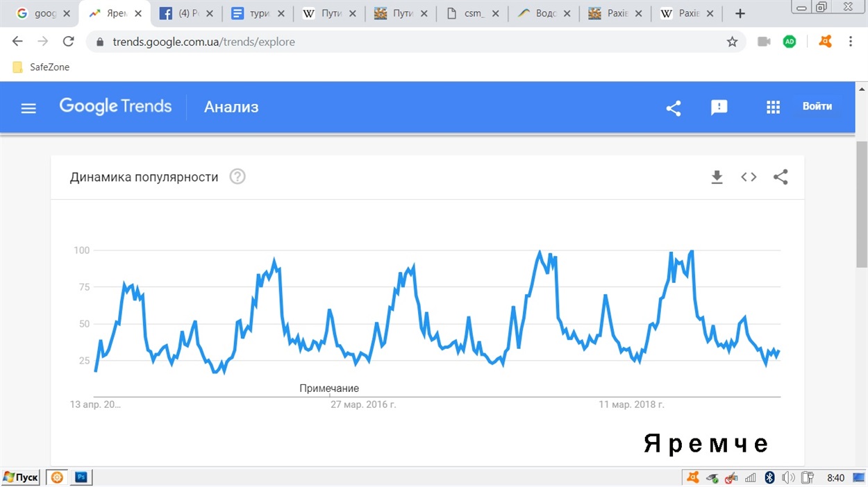This screenshot has width=868, height=487.
Task: Open the Google apps grid
Action: [773, 108]
